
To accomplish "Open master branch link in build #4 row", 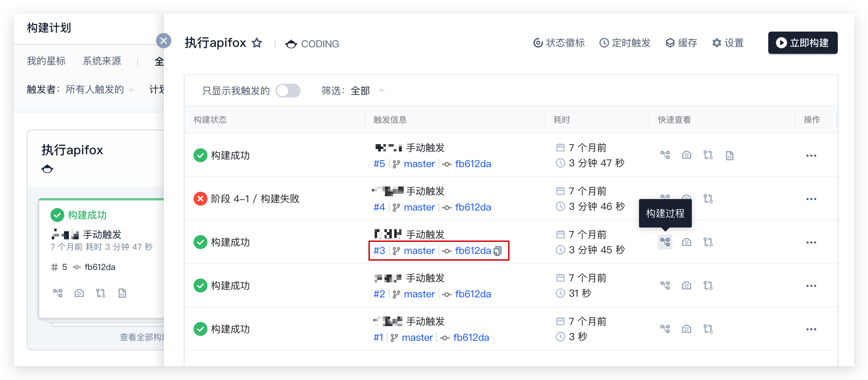I will pos(419,207).
